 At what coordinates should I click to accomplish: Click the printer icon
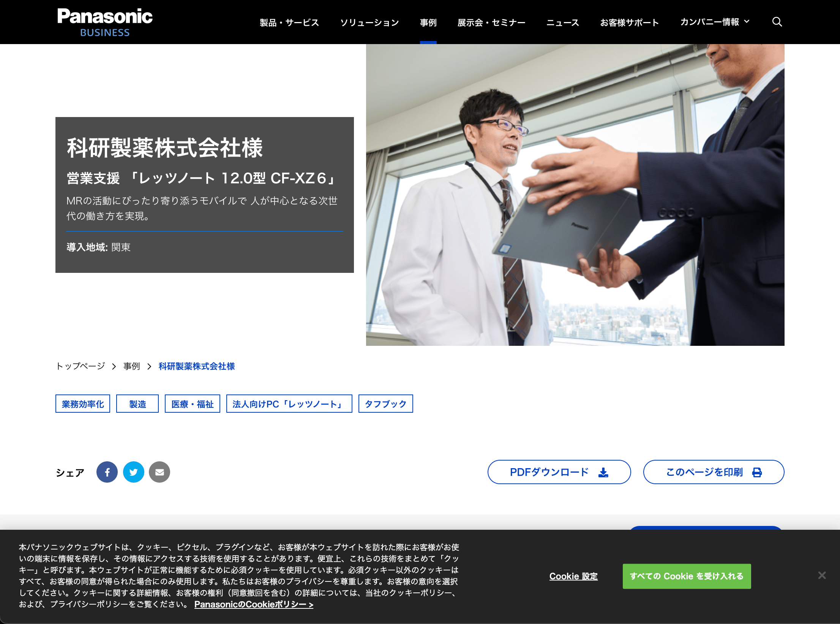click(757, 472)
